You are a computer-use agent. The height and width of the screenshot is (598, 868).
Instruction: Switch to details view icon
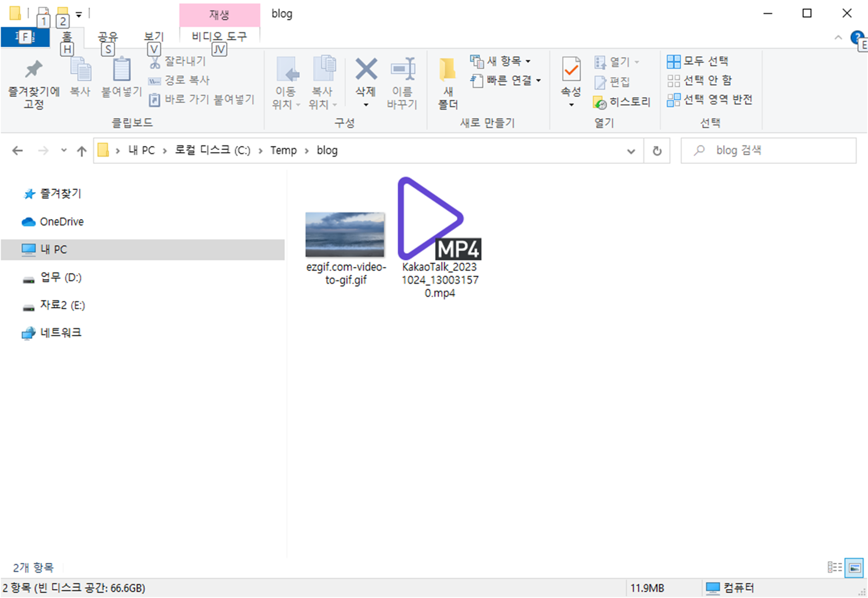point(835,567)
